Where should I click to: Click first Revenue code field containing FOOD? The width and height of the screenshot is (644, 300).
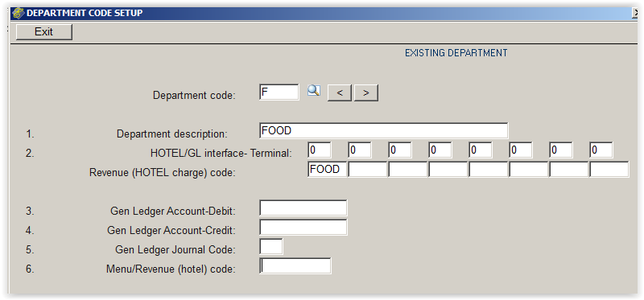(x=327, y=169)
